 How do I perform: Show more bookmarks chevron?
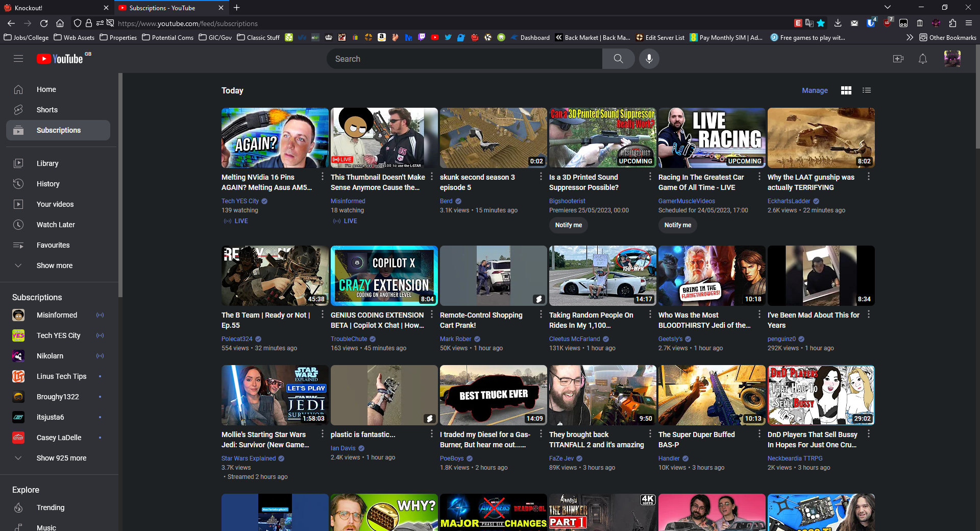(x=910, y=37)
